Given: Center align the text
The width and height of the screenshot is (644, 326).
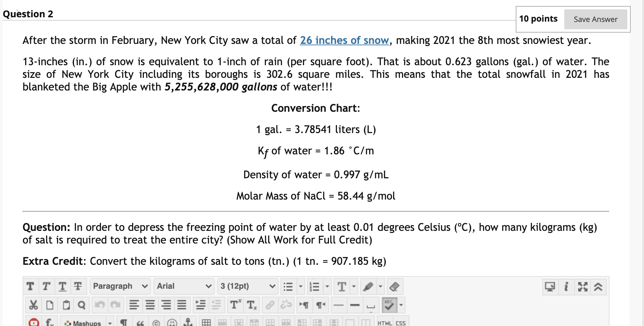Looking at the screenshot, I should tap(150, 305).
